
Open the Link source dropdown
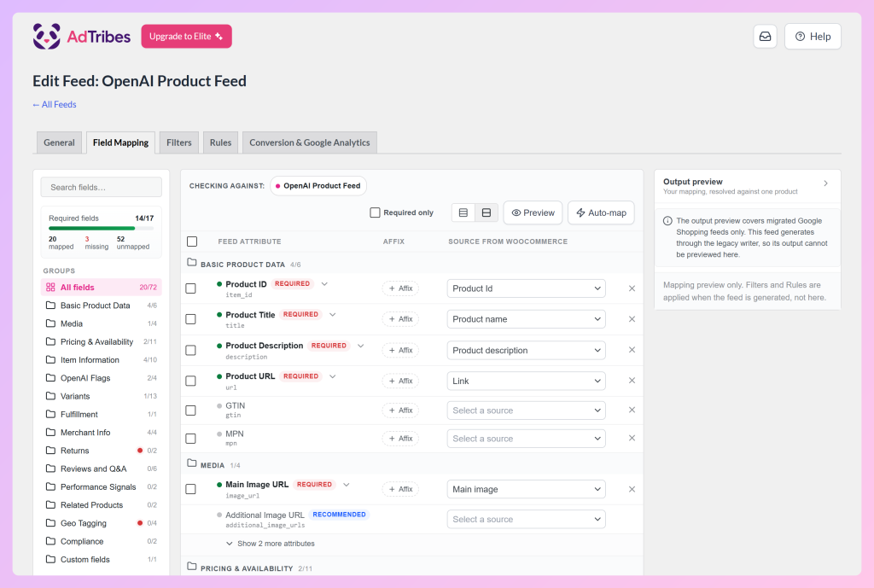526,381
